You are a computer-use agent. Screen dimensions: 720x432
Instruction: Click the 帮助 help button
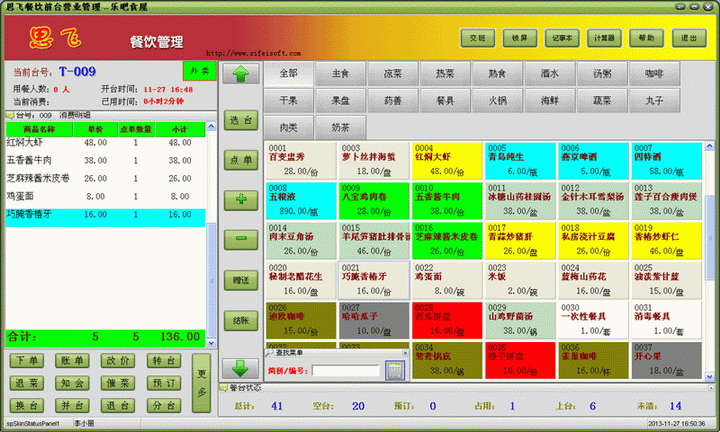coord(647,38)
